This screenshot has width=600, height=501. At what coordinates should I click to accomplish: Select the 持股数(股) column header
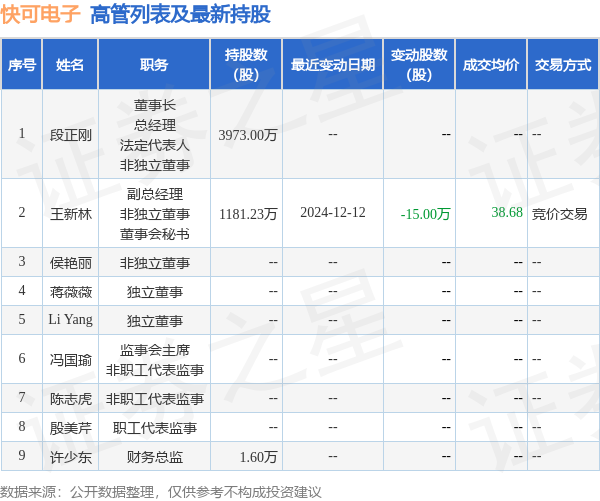(x=246, y=65)
